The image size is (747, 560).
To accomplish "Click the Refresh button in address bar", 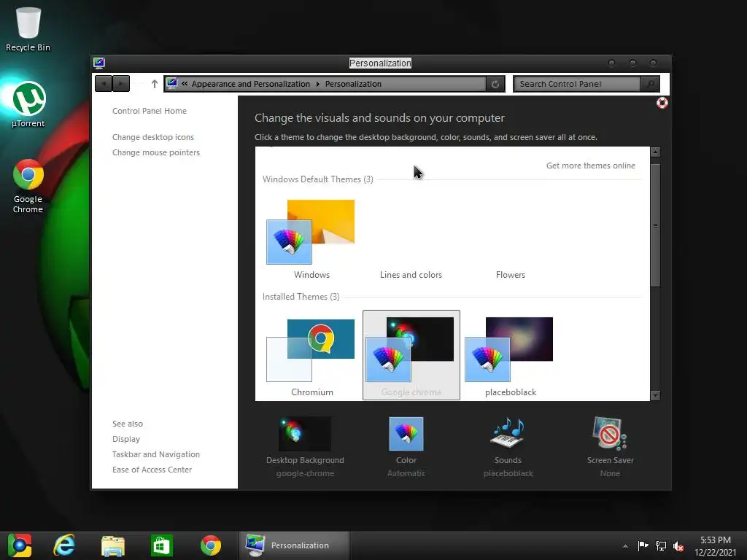I will pos(495,84).
